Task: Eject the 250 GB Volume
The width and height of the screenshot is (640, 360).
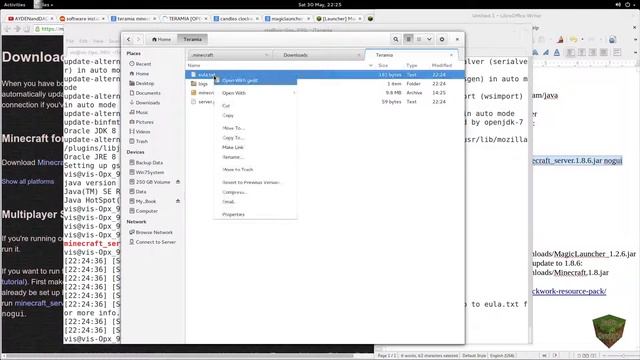Action: coord(178,182)
